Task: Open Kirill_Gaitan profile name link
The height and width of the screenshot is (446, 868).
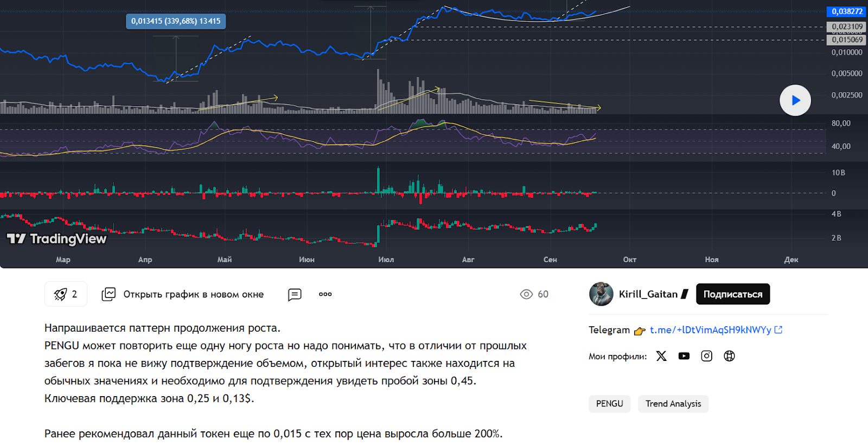Action: tap(648, 294)
